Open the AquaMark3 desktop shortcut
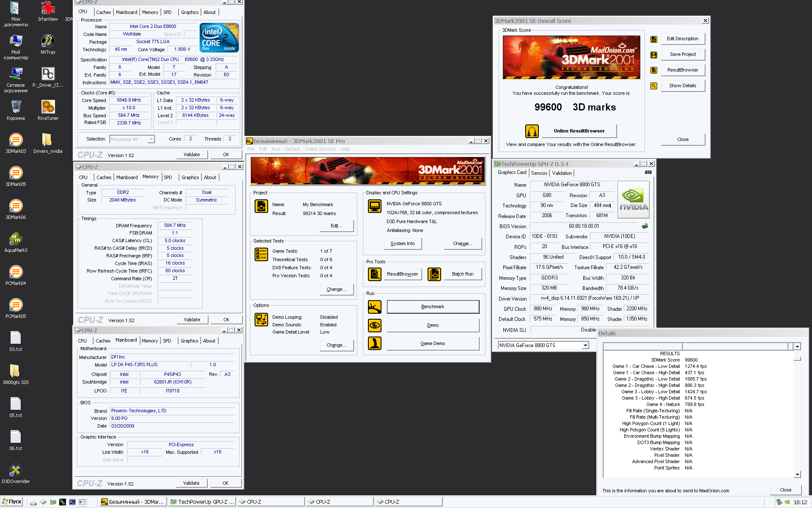The height and width of the screenshot is (508, 812). [x=16, y=242]
